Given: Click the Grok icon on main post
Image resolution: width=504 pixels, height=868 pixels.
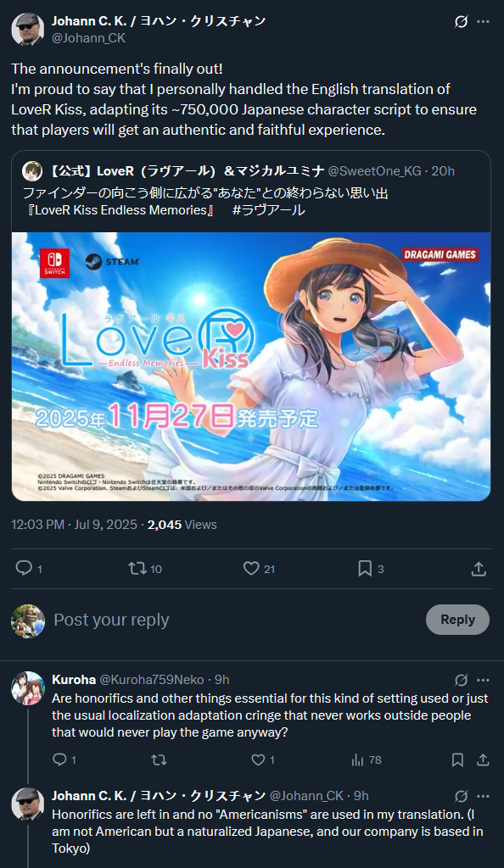Looking at the screenshot, I should click(461, 21).
